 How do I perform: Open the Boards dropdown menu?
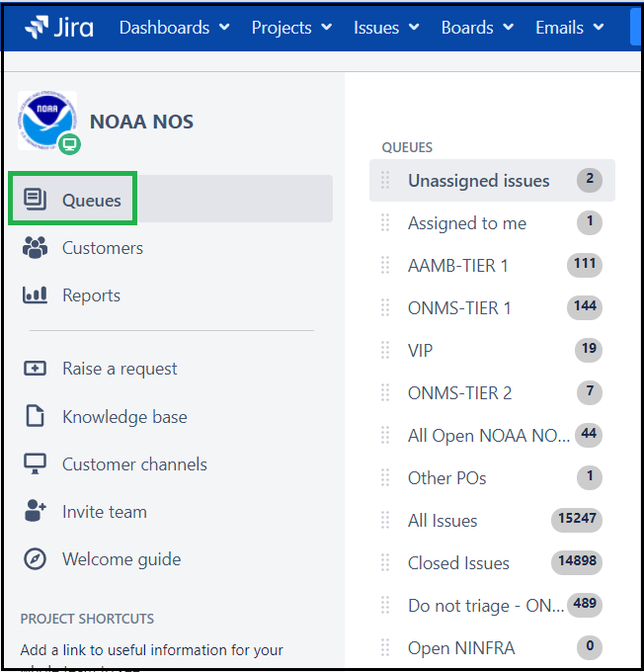click(477, 28)
